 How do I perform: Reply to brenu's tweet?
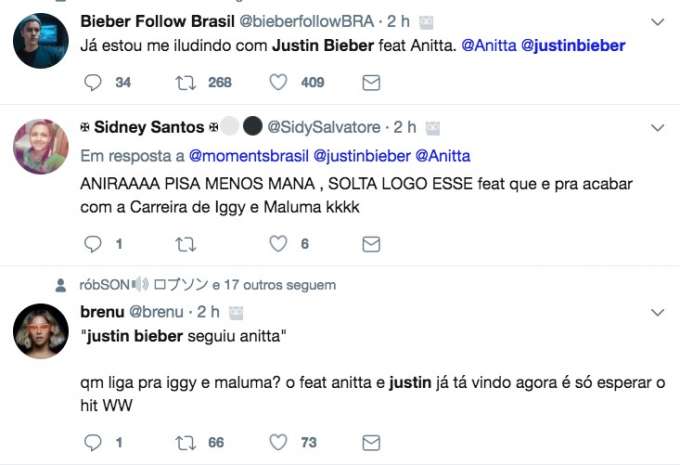coord(93,442)
